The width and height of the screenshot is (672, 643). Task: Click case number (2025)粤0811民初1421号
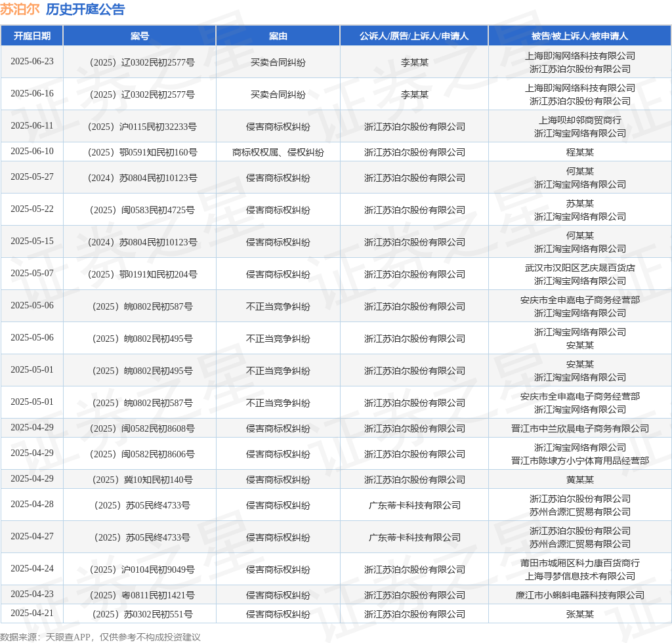142,596
